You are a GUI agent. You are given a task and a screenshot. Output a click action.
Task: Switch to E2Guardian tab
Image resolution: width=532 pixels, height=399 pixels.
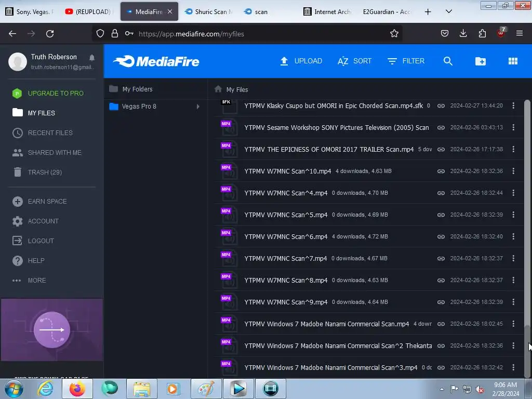[387, 12]
